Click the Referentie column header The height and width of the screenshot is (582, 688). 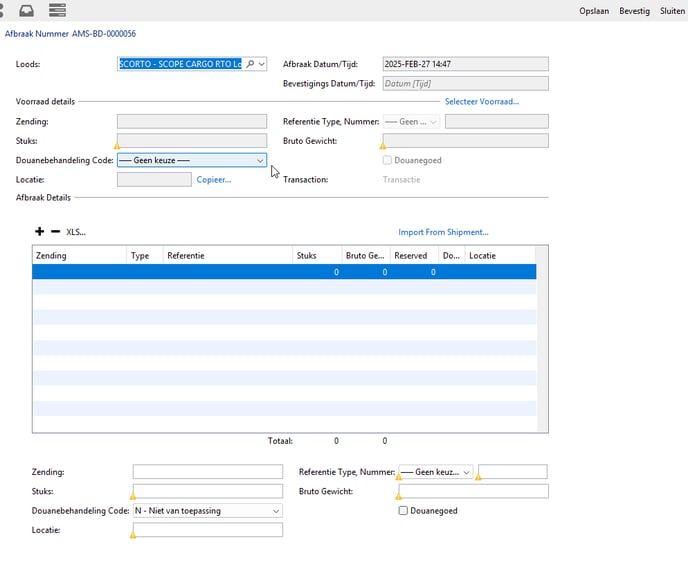227,255
